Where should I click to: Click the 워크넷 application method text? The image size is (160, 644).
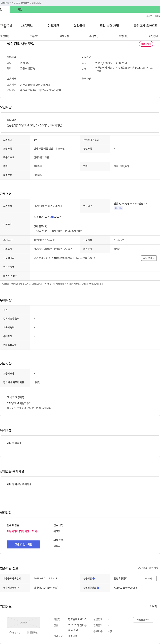pyautogui.click(x=57, y=531)
